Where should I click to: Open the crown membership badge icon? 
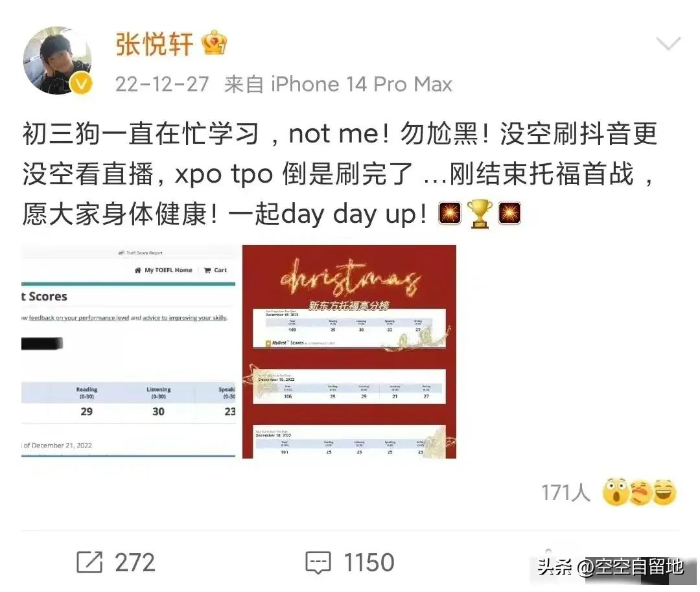pyautogui.click(x=214, y=43)
